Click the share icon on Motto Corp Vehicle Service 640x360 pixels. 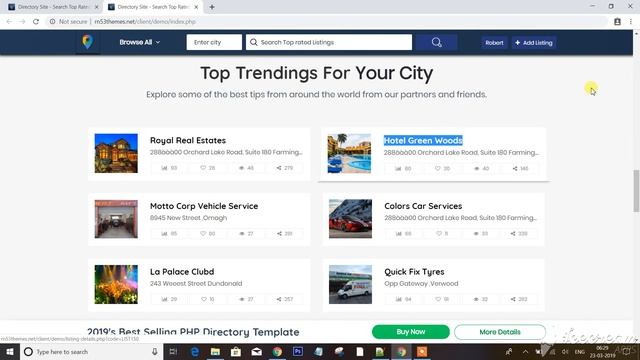(x=279, y=233)
